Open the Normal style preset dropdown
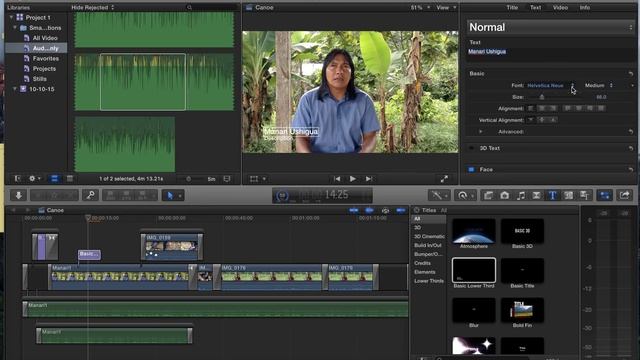640x360 pixels. tap(550, 27)
